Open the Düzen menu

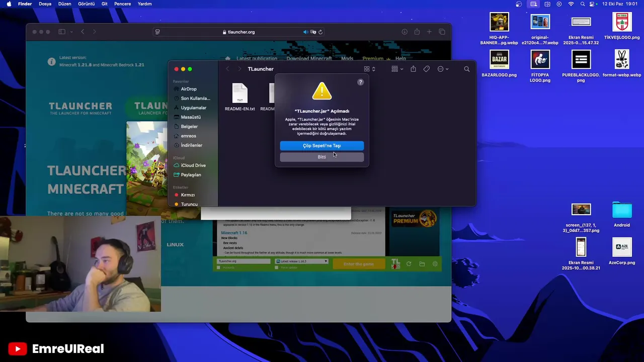[64, 4]
